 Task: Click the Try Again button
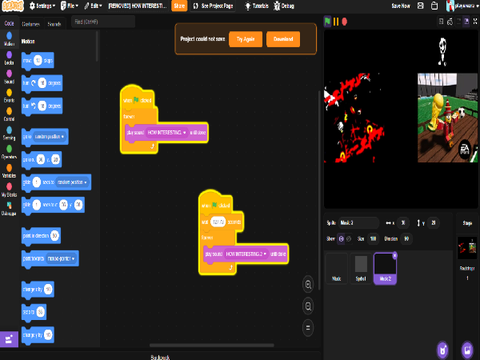(x=246, y=39)
